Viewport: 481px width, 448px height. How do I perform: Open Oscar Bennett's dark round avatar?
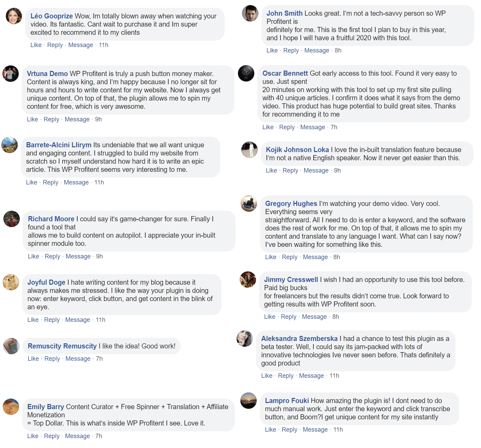246,73
